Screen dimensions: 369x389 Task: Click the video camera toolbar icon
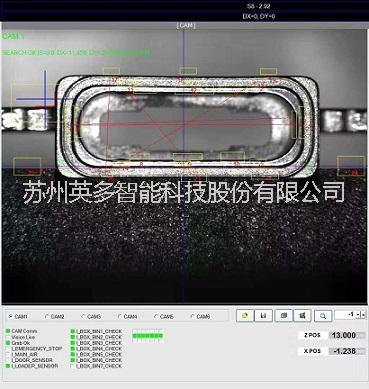302,315
